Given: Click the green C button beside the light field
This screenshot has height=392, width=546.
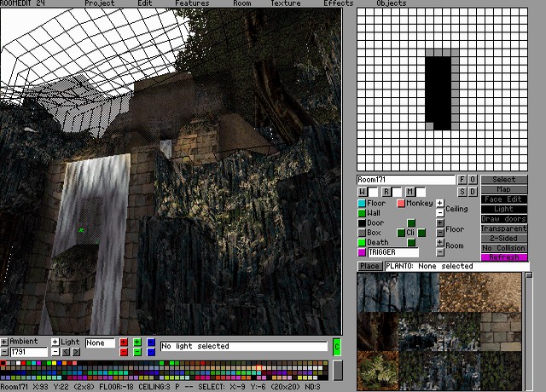Looking at the screenshot, I should 336,346.
